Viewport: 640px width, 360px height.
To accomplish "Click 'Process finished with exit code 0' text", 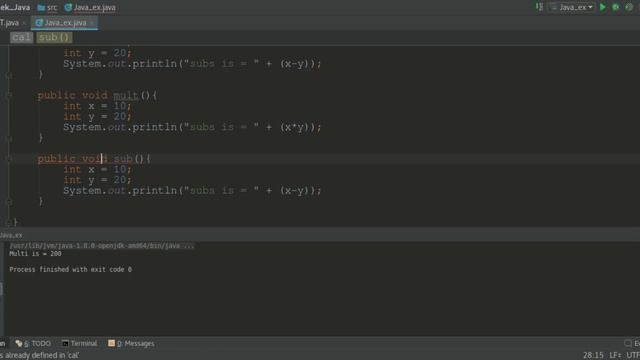I will pyautogui.click(x=71, y=269).
